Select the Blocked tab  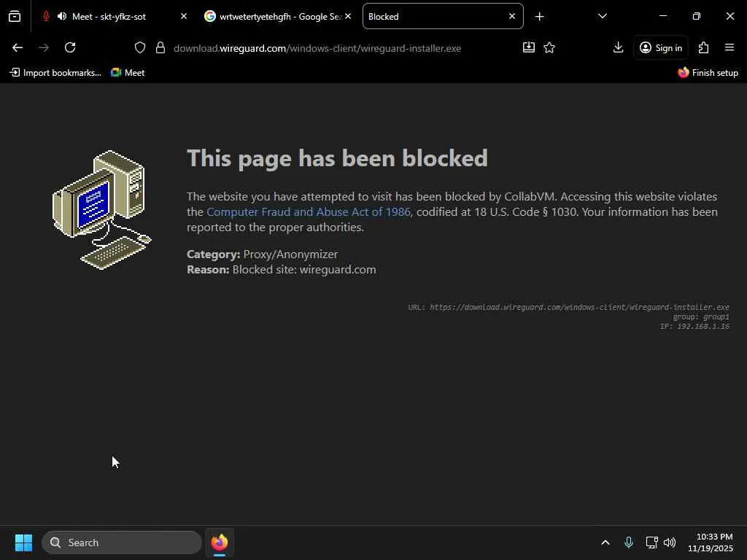click(443, 16)
